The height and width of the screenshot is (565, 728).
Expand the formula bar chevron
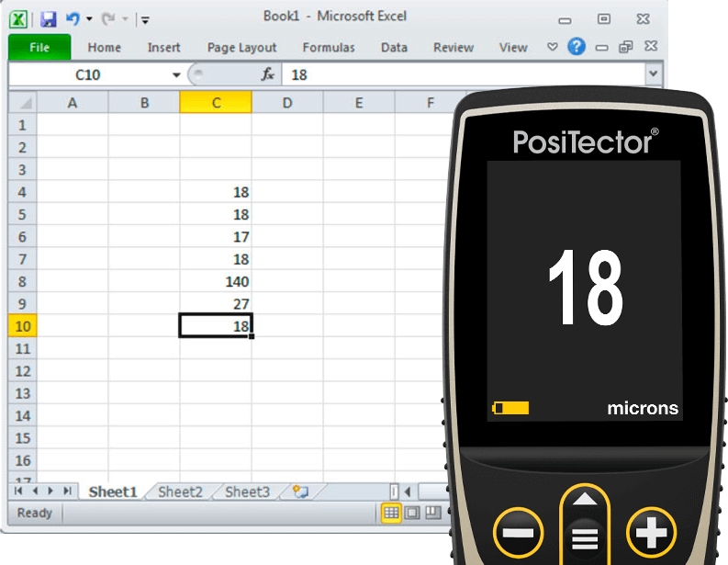(654, 73)
